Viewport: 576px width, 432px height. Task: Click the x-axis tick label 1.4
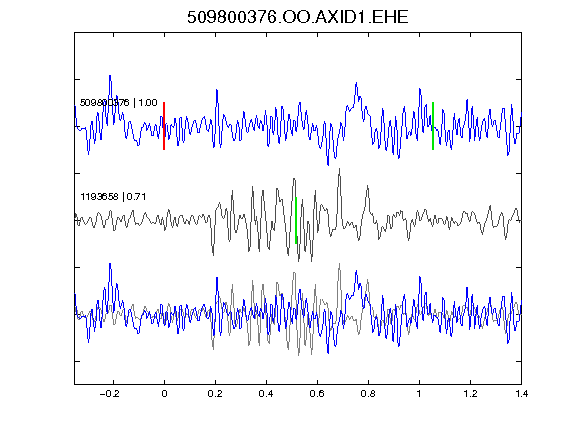tap(521, 394)
